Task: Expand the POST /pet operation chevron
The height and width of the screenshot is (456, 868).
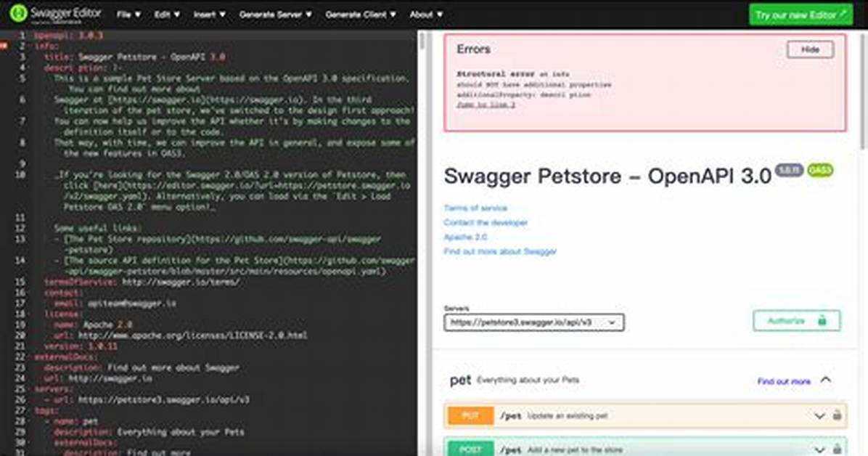Action: click(x=819, y=449)
